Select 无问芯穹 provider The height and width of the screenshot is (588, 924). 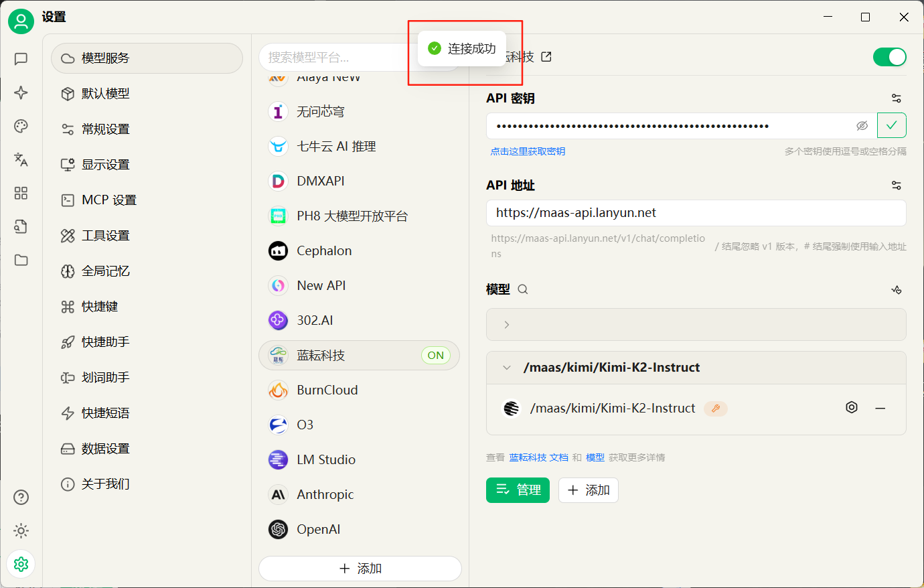tap(360, 112)
